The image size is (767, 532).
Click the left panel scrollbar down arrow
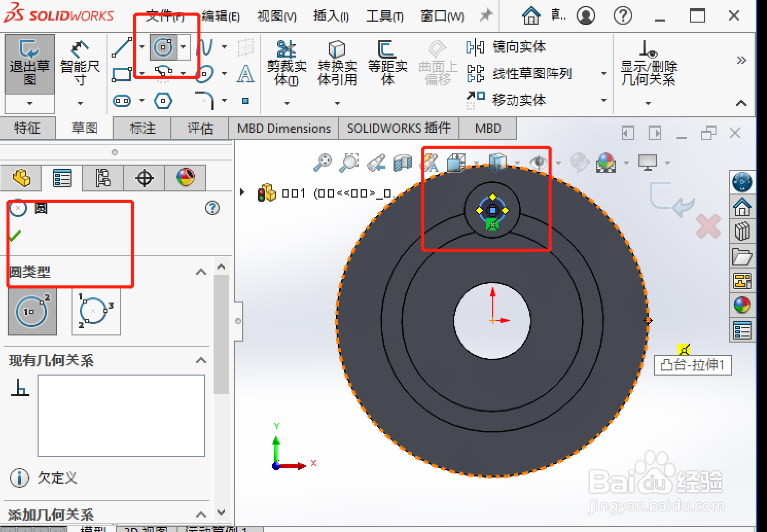[221, 512]
